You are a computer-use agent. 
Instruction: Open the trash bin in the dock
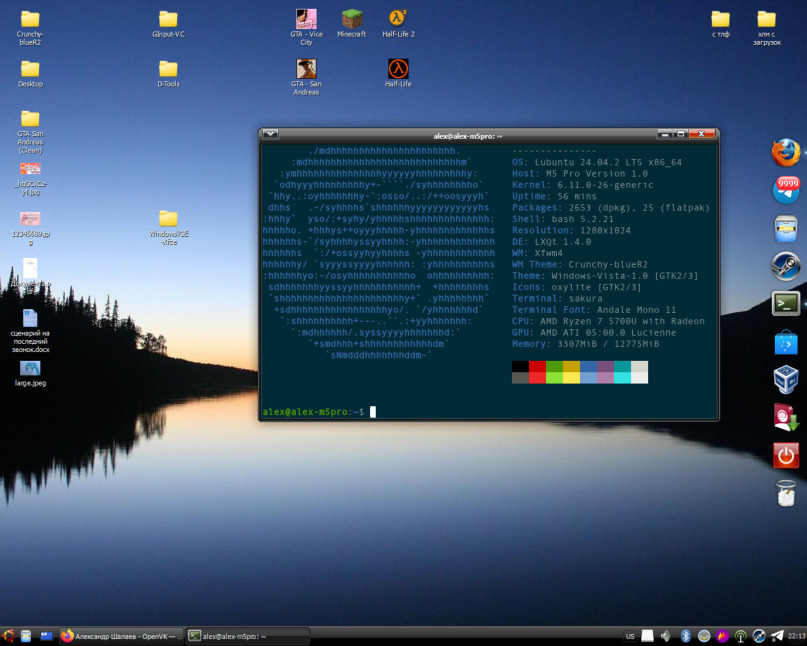click(786, 492)
